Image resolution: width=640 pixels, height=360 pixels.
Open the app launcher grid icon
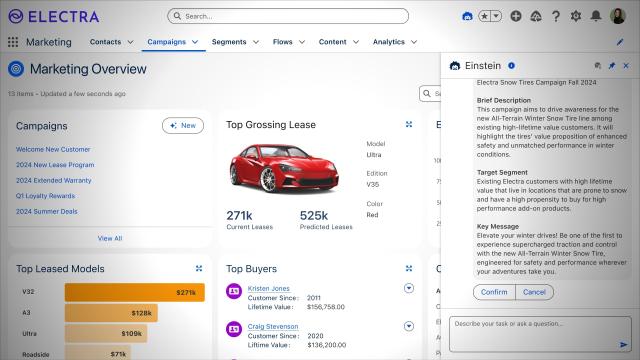[13, 42]
